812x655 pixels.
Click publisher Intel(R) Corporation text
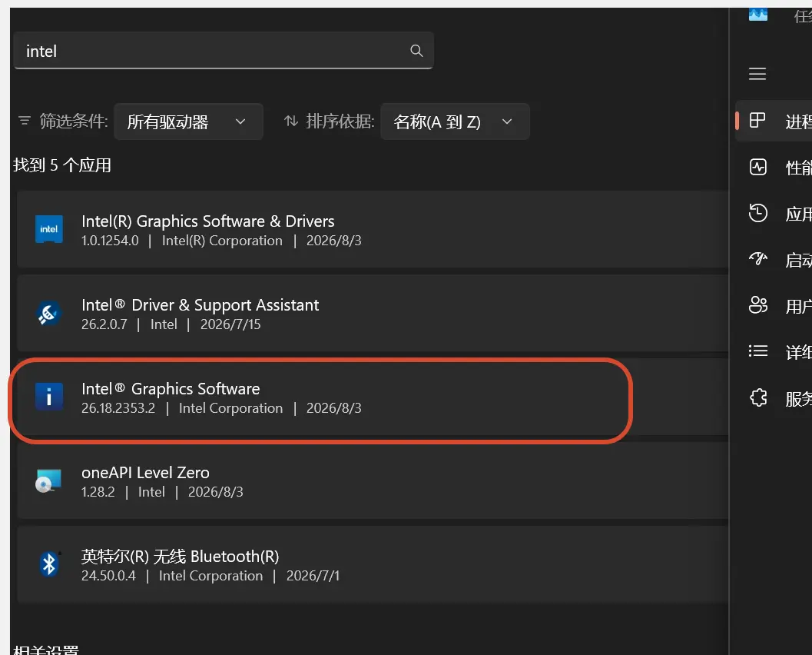[222, 241]
